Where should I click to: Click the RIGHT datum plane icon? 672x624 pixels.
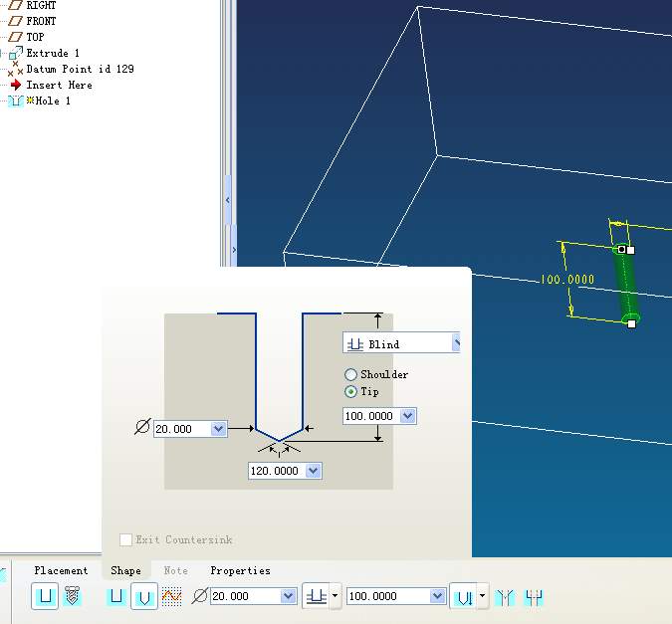click(x=15, y=5)
